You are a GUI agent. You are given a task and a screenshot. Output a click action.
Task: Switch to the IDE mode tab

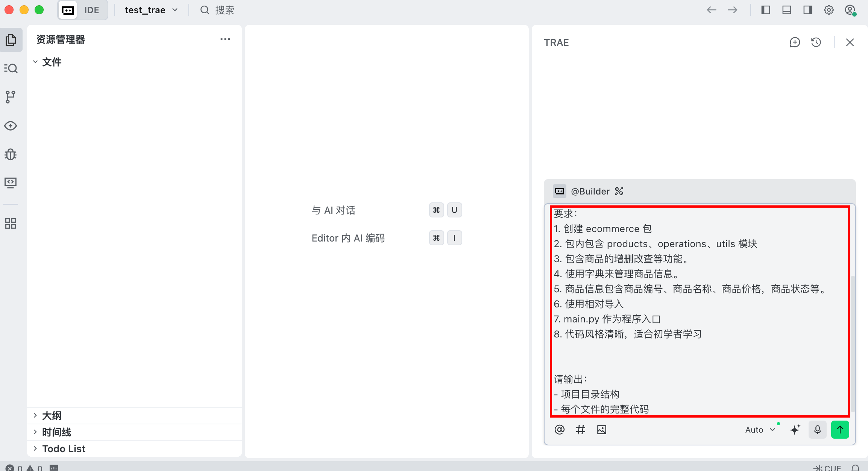(91, 10)
